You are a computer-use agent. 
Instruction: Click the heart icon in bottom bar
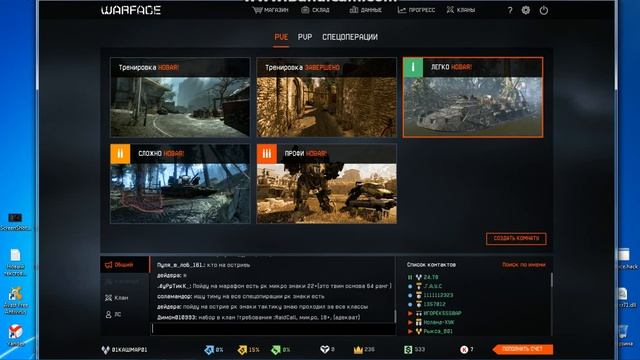[x=324, y=349]
